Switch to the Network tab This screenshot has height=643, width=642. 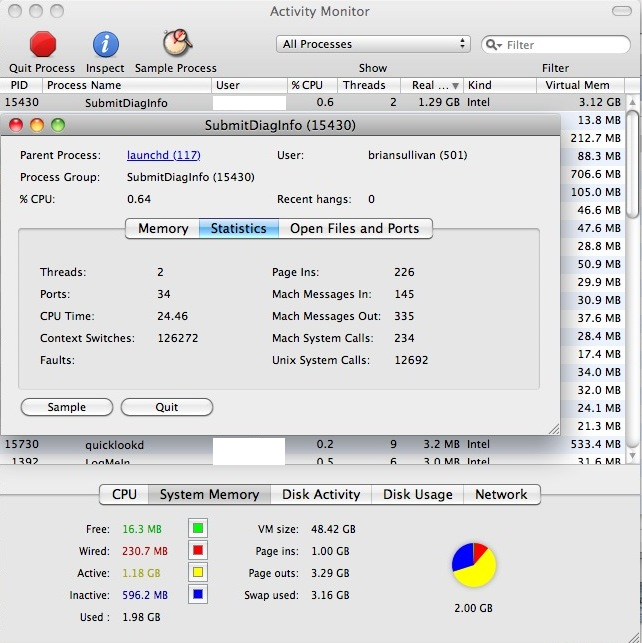(501, 494)
